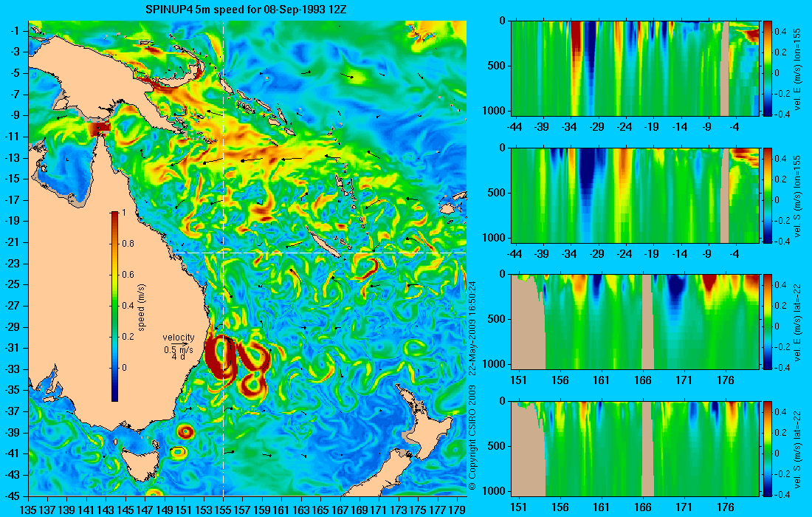Click the '-45' latitude tick on the map
This screenshot has width=812, height=517.
coord(13,496)
